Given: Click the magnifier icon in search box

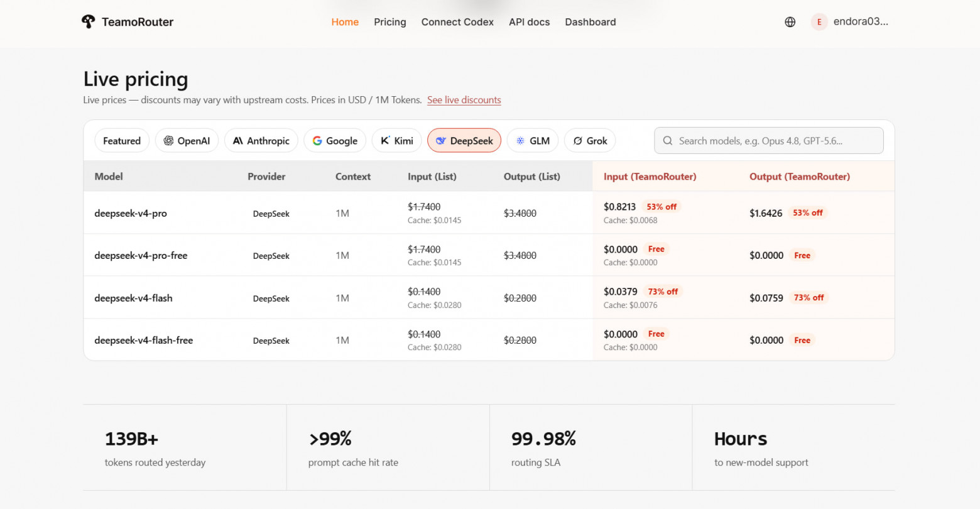Looking at the screenshot, I should pos(668,141).
